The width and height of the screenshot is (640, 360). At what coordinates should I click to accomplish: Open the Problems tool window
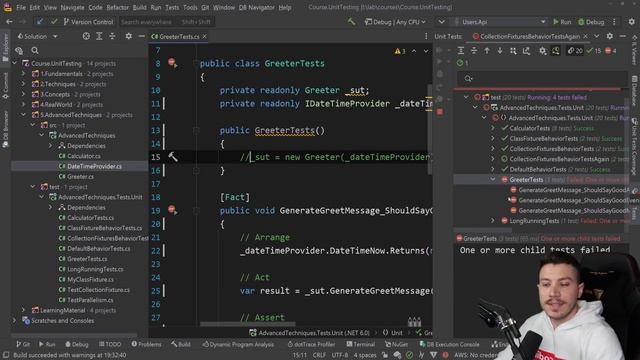click(146, 344)
